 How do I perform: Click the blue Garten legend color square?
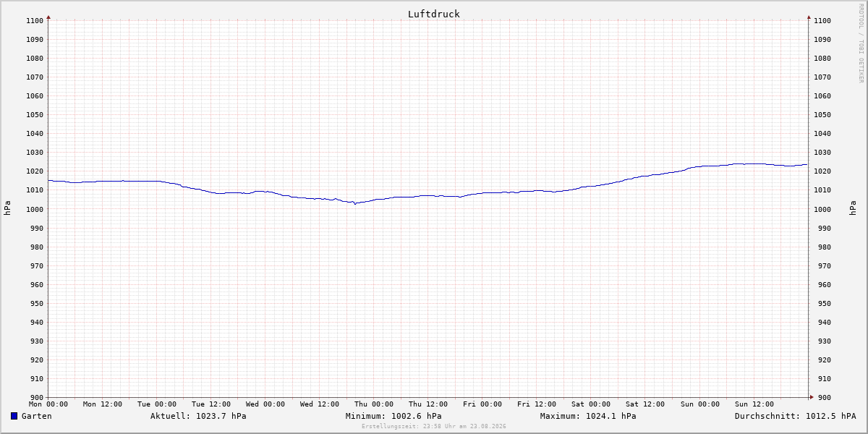coord(14,416)
